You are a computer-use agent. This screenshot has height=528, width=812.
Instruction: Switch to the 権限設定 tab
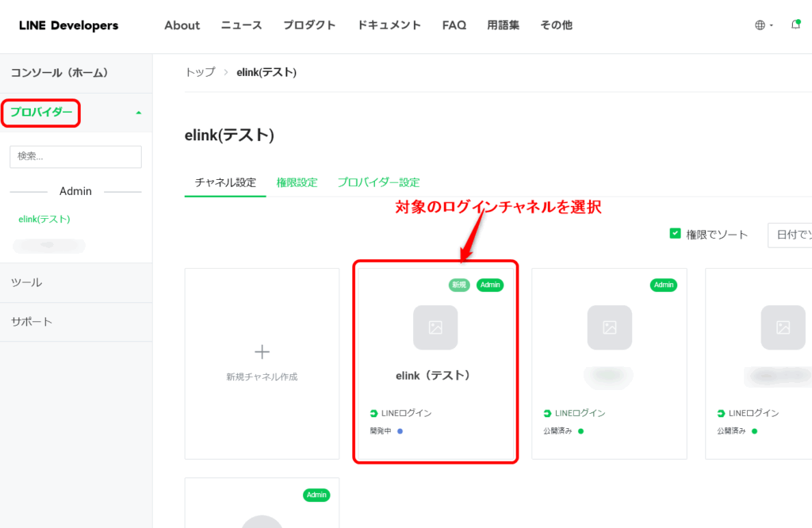point(297,182)
